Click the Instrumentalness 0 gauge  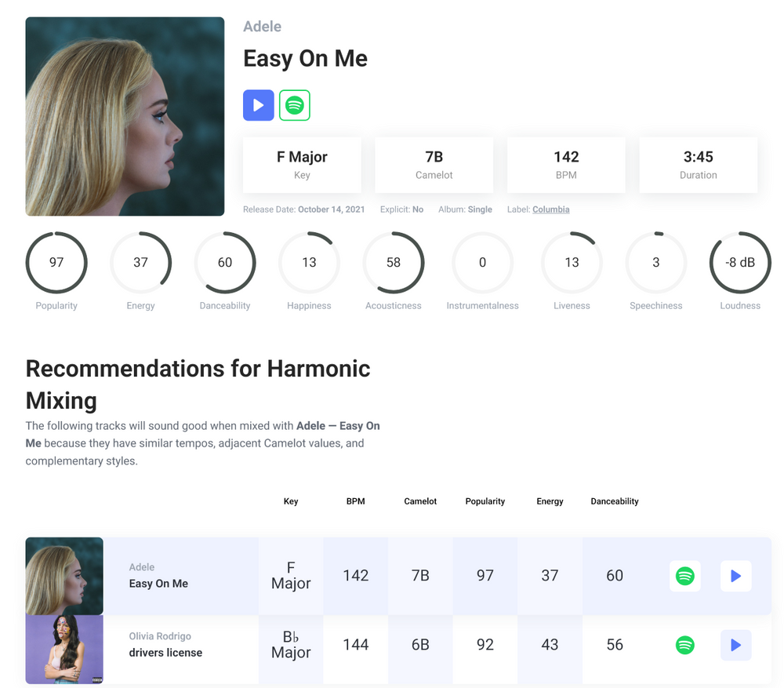[x=482, y=263]
